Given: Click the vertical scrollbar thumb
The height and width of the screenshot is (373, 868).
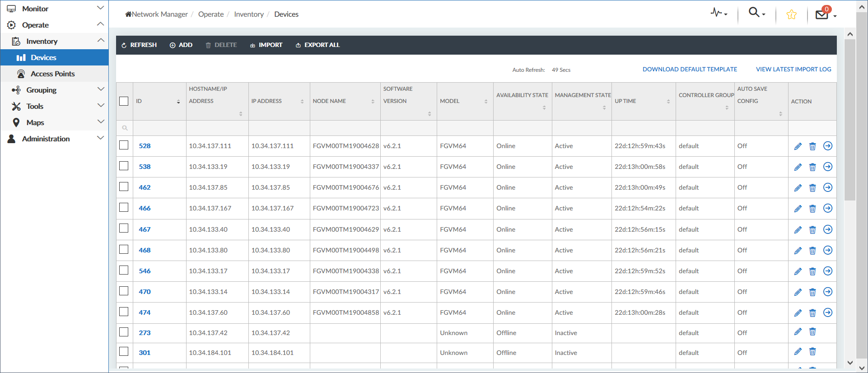Looking at the screenshot, I should coord(850,120).
